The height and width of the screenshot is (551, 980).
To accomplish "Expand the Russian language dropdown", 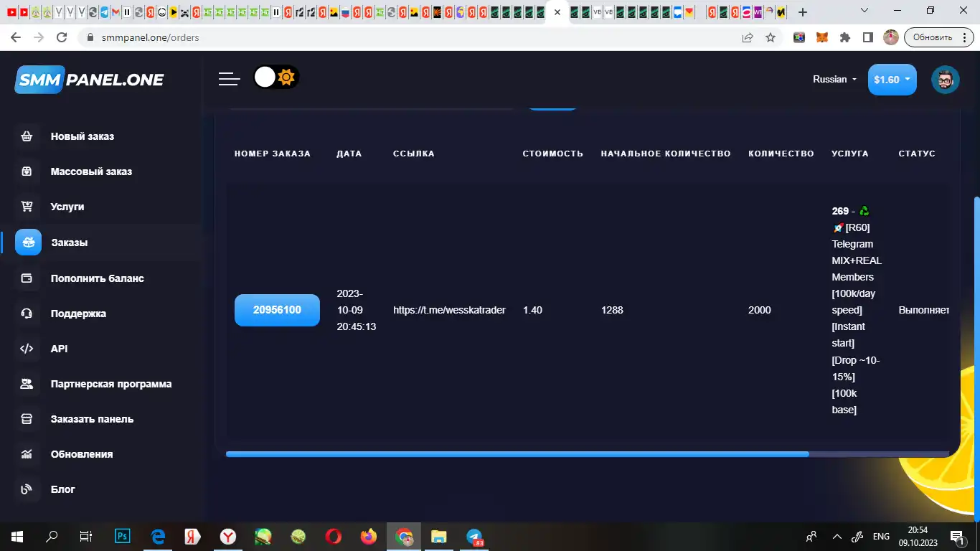I will 834,80.
